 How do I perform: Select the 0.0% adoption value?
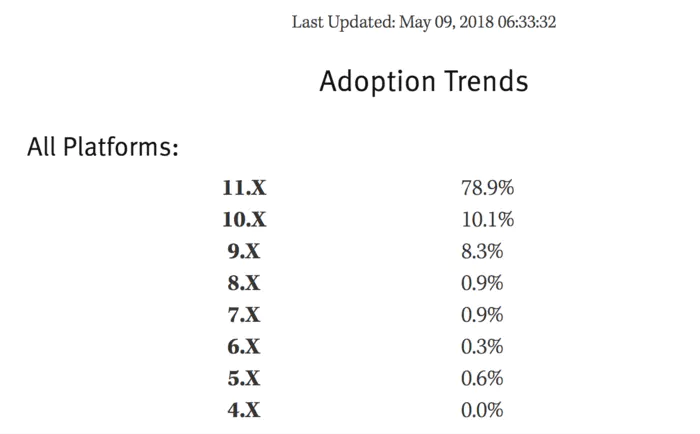[x=482, y=411]
